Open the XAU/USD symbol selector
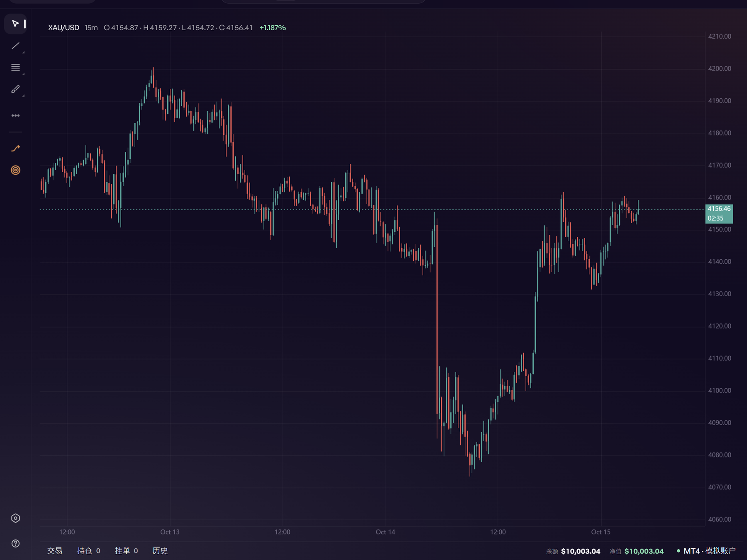The image size is (747, 560). [x=63, y=28]
